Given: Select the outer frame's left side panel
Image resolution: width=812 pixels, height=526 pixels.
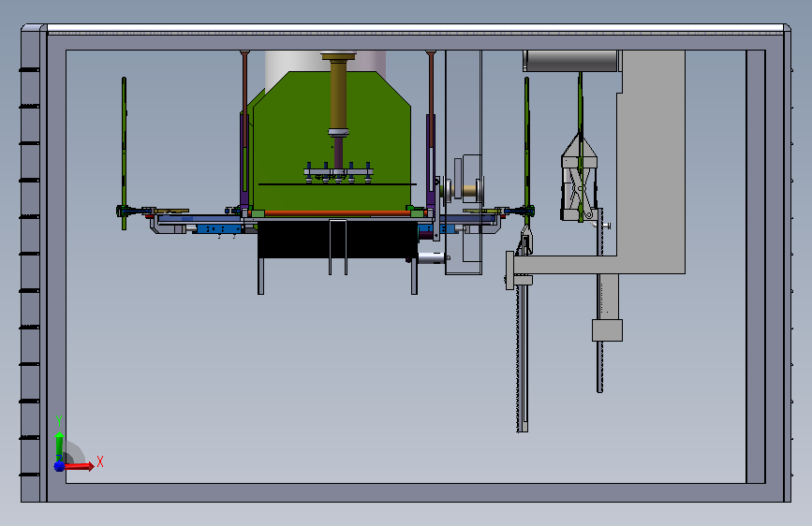Looking at the screenshot, I should tap(30, 265).
